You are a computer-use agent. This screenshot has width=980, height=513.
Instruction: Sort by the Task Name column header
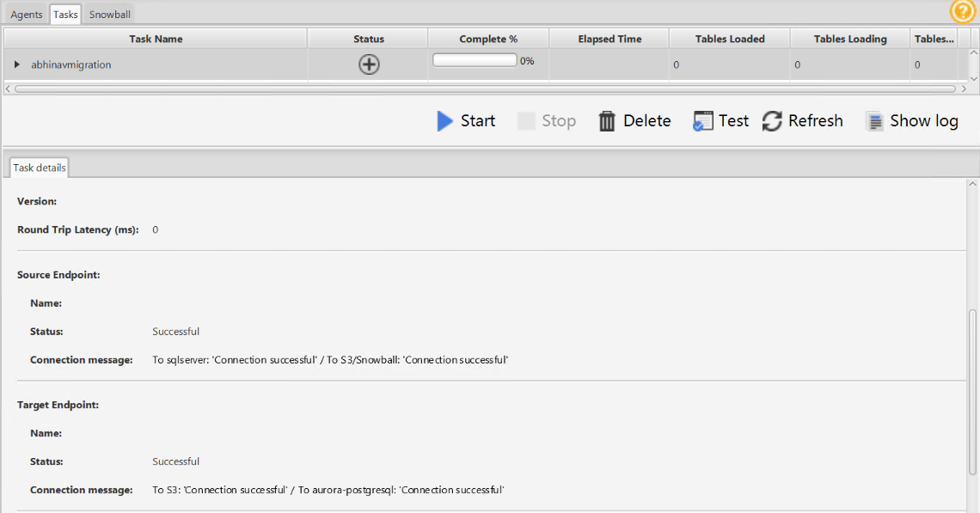tap(156, 39)
